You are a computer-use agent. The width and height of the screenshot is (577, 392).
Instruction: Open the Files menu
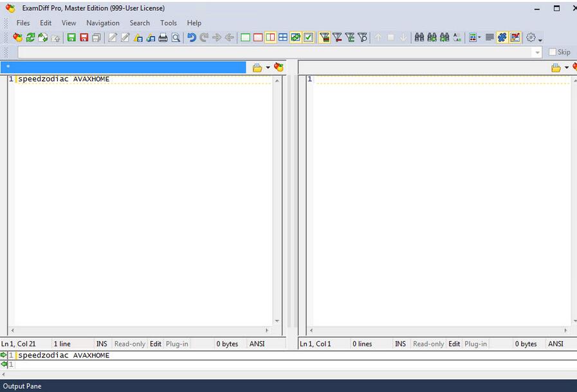pos(23,22)
